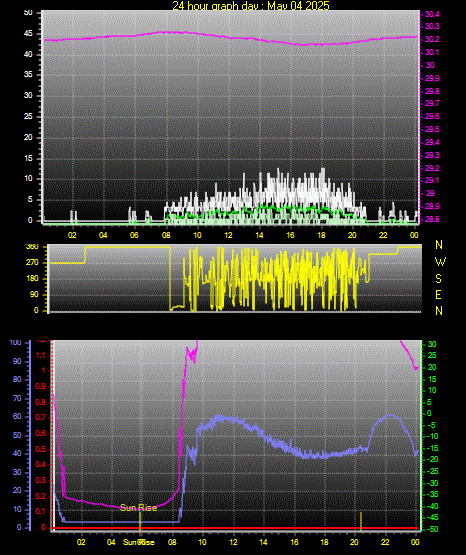
Task: Click the green -5 temperature axis label
Action: coord(431,425)
